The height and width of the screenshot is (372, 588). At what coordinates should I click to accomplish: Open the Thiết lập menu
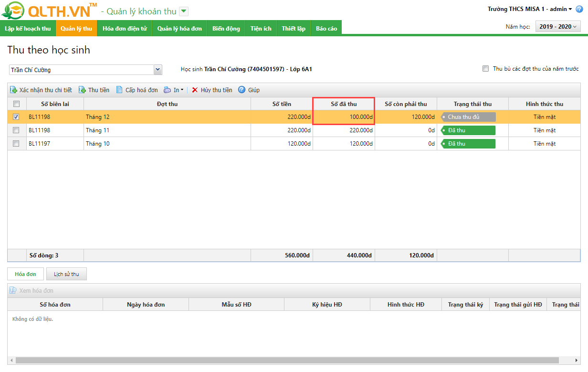(x=294, y=29)
